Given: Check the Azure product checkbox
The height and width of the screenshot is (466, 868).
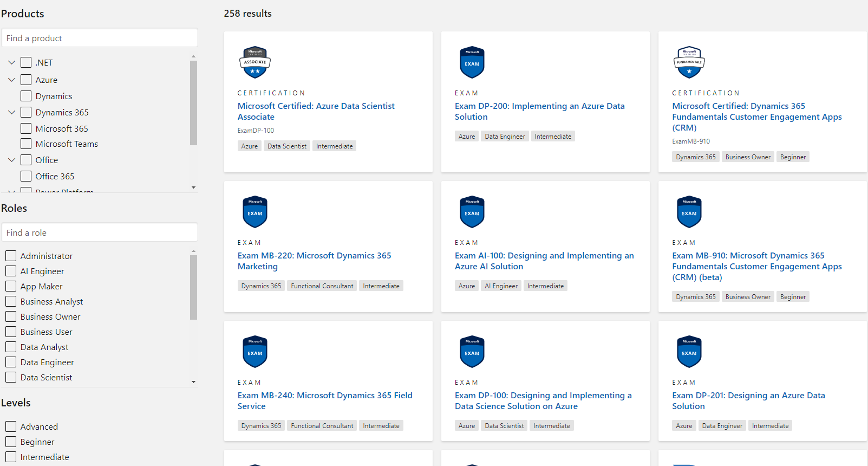Looking at the screenshot, I should [x=26, y=80].
